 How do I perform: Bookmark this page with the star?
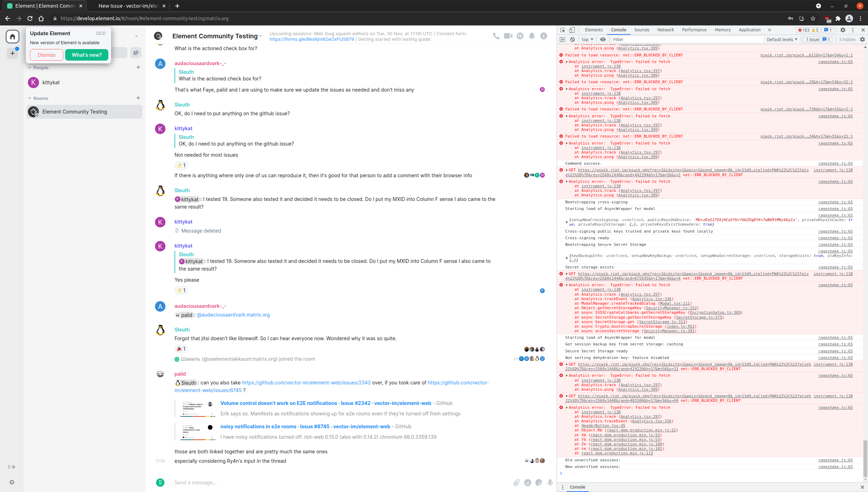[x=813, y=18]
